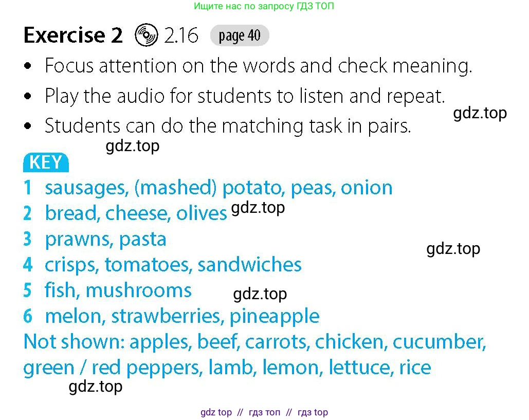This screenshot has height=420, width=529.
Task: Click the gdz.top watermark beside repeat
Action: click(480, 113)
